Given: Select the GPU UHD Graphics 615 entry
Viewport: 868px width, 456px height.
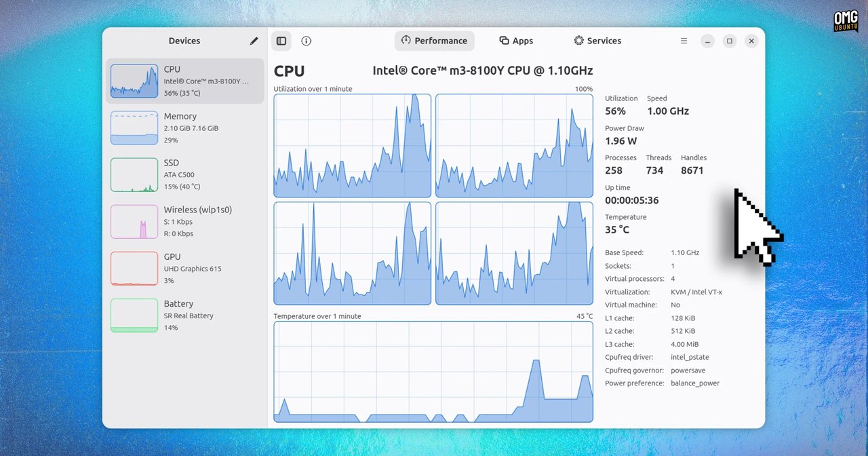Looking at the screenshot, I should [x=185, y=268].
